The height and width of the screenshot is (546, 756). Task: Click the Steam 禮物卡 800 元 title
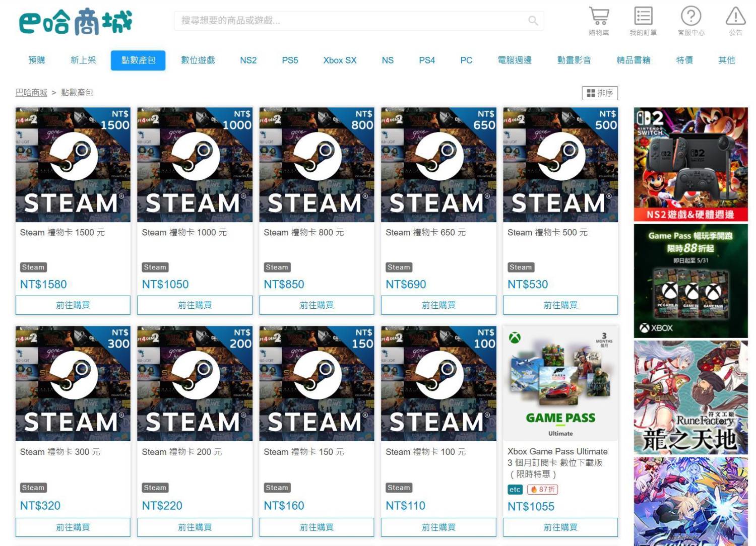(304, 233)
